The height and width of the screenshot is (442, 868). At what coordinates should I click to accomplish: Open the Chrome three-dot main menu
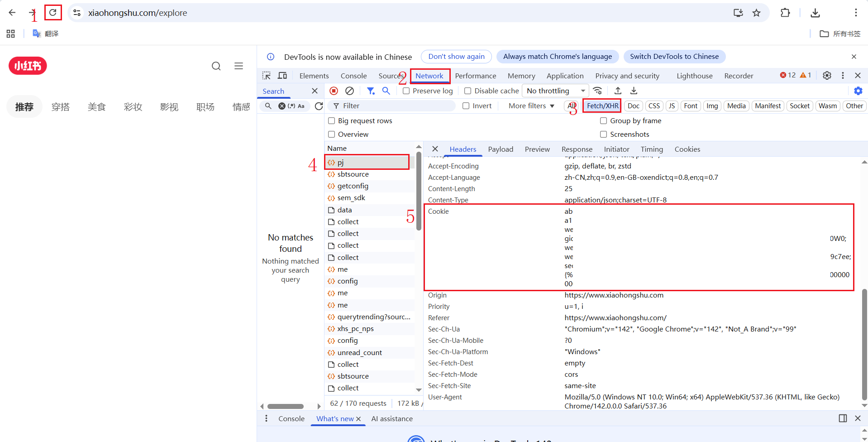pos(856,13)
